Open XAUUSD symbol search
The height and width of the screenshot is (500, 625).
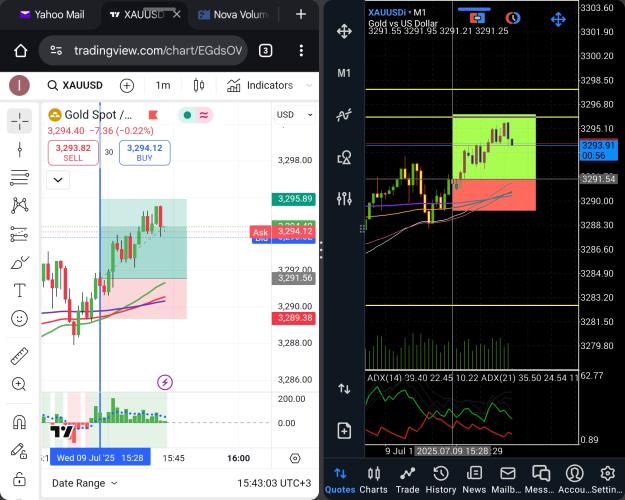click(75, 85)
